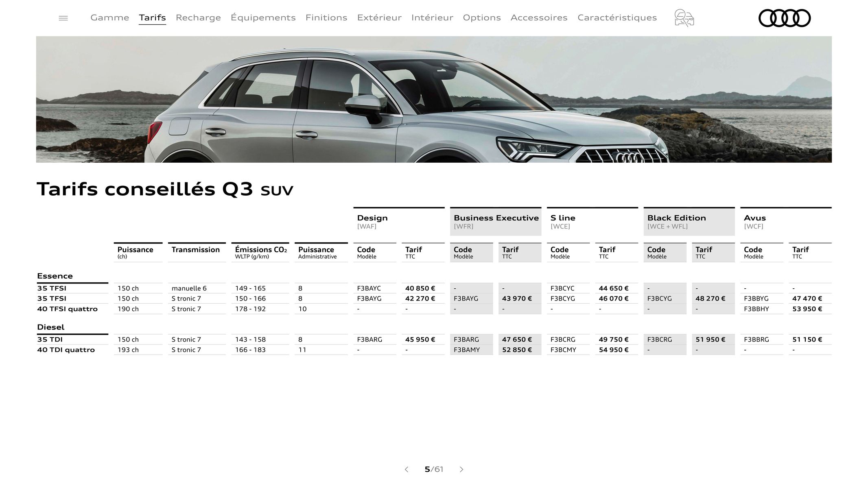Click the manuelle 6 transmission cell
This screenshot has width=868, height=488.
[189, 288]
